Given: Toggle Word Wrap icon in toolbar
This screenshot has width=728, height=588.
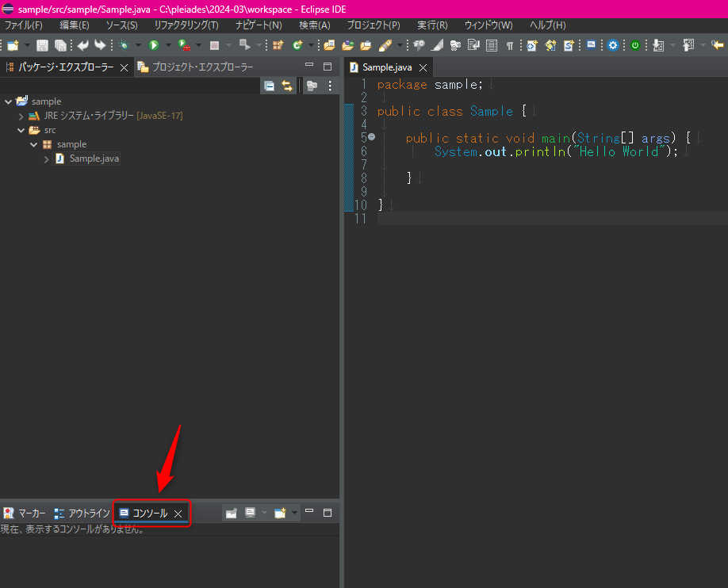Looking at the screenshot, I should coord(473,45).
